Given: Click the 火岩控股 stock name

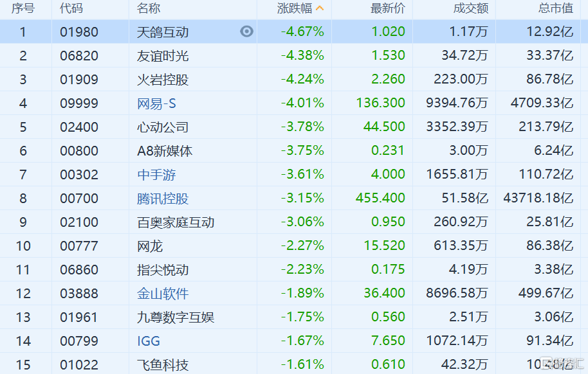Looking at the screenshot, I should click(163, 80).
